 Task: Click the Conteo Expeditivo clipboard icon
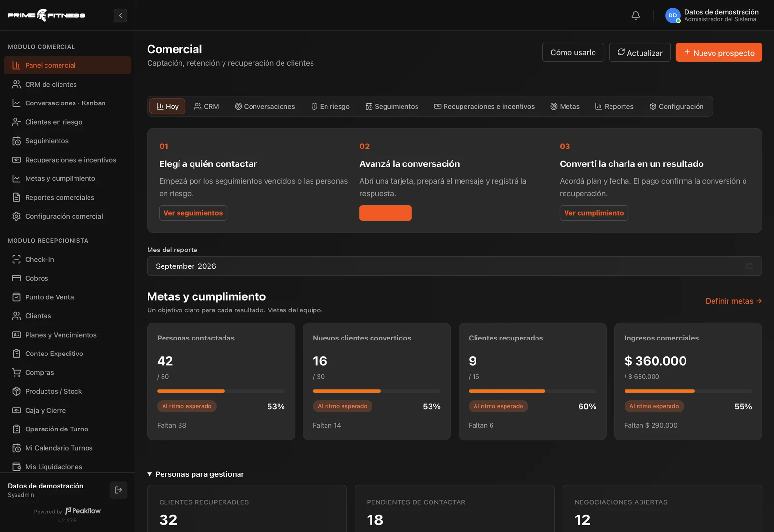click(x=16, y=354)
